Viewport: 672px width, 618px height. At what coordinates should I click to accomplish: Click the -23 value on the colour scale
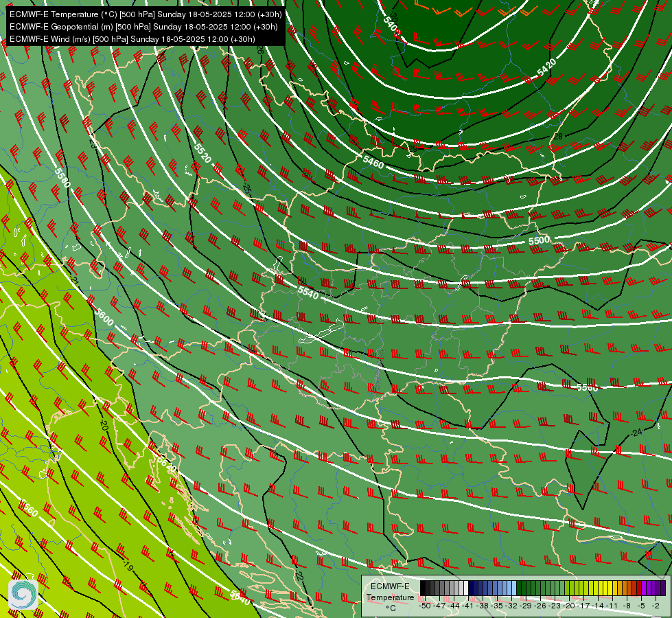coord(555,606)
